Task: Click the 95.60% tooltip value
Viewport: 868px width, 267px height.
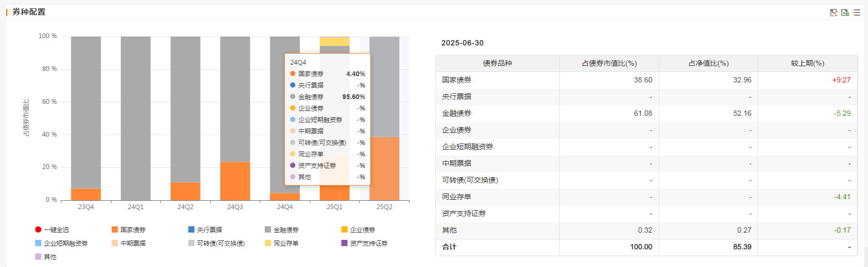Action: click(x=354, y=97)
